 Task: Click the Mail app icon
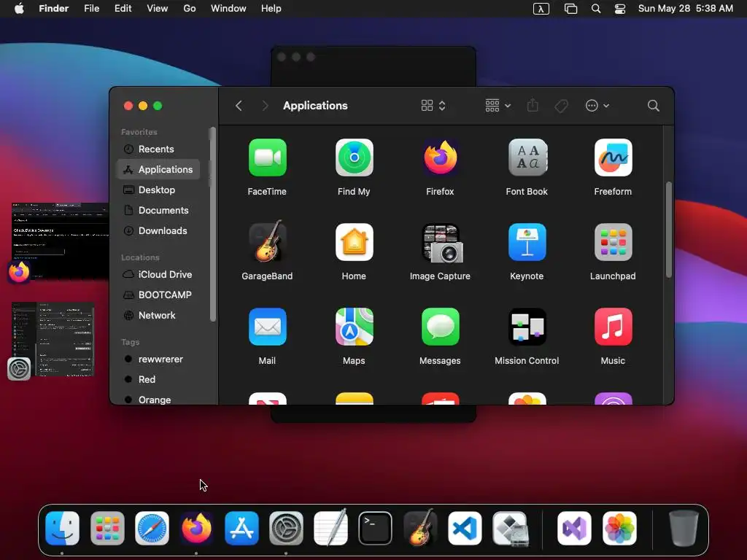(x=267, y=327)
